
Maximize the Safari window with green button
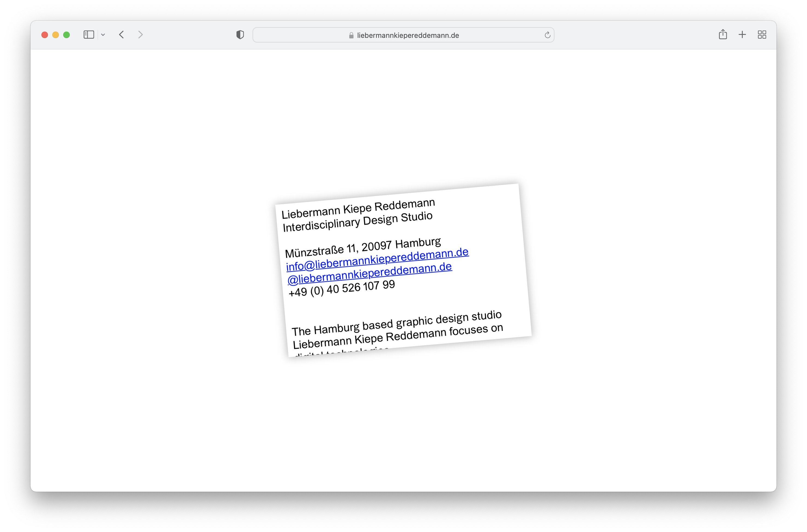[x=66, y=35]
